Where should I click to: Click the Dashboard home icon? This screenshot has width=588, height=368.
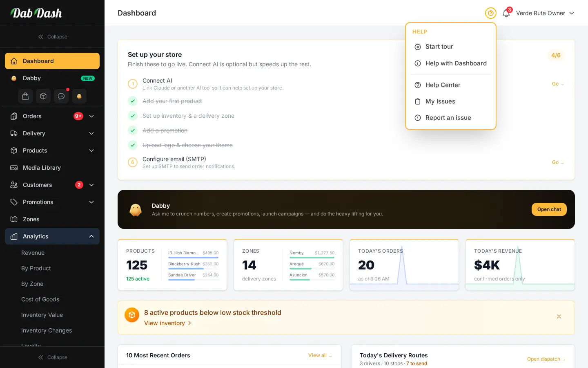14,61
